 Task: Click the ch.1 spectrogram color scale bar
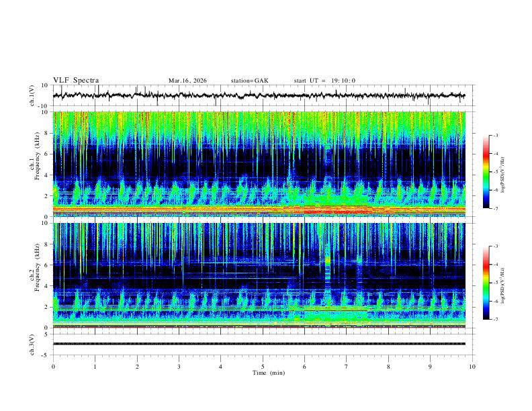486,172
